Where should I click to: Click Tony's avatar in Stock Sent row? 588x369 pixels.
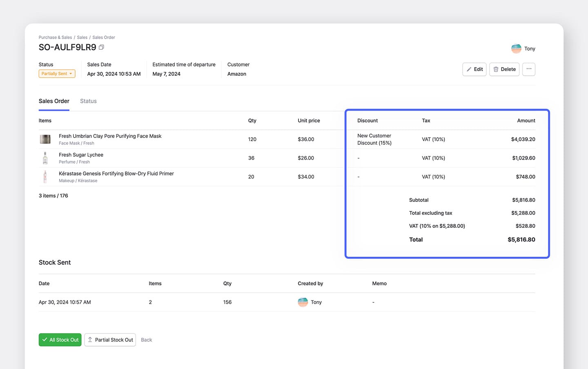(303, 302)
